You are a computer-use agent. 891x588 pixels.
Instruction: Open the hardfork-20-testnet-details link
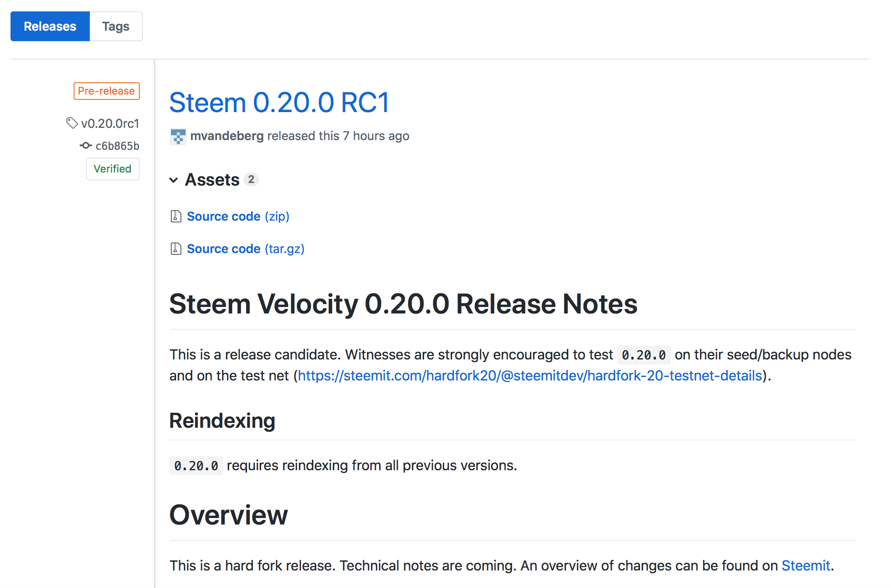(530, 376)
